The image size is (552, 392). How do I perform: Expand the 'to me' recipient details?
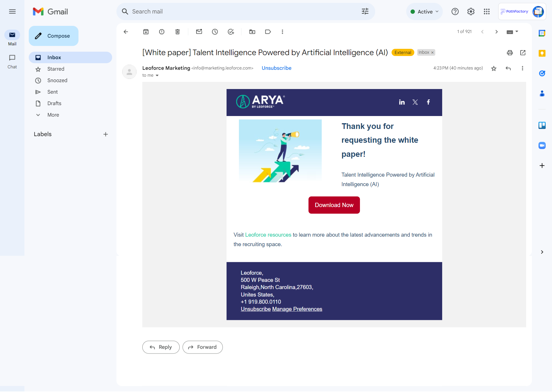(x=157, y=76)
